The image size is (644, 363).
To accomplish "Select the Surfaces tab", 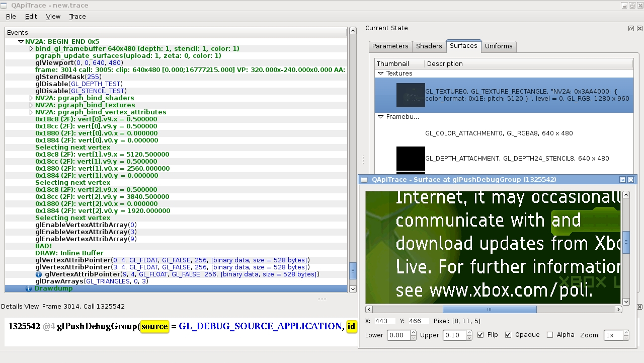I will click(x=463, y=46).
